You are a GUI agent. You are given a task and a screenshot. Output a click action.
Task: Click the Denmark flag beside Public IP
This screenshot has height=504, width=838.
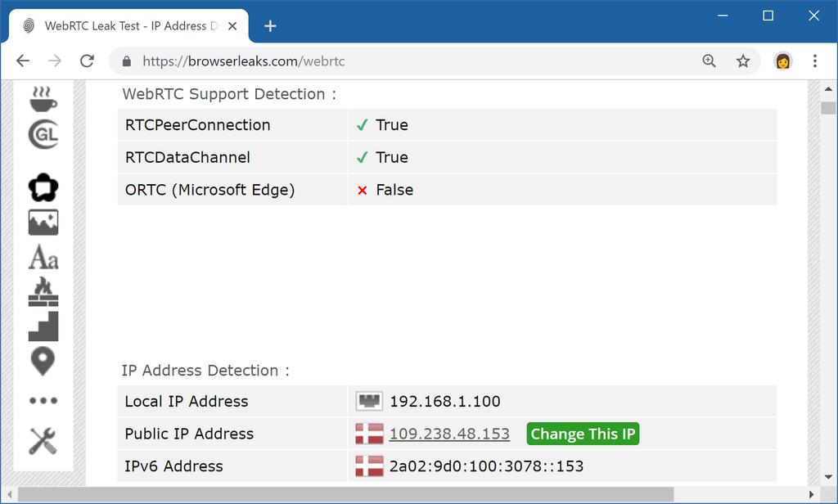tap(369, 434)
